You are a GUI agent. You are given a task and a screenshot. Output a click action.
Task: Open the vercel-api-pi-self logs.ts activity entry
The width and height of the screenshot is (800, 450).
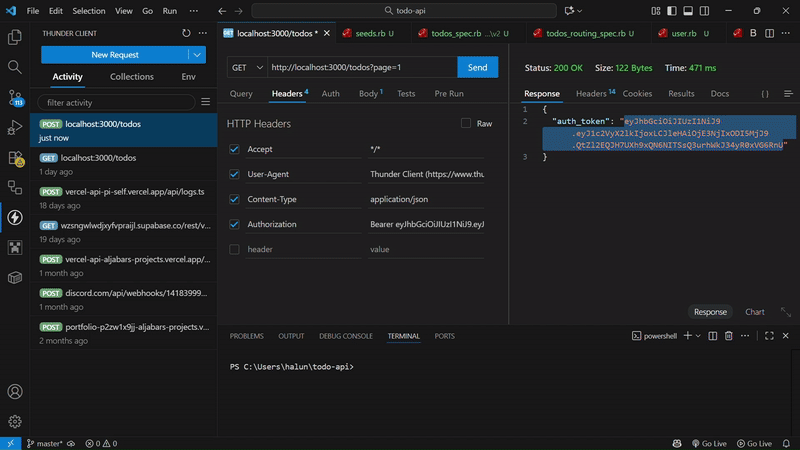[x=124, y=198]
